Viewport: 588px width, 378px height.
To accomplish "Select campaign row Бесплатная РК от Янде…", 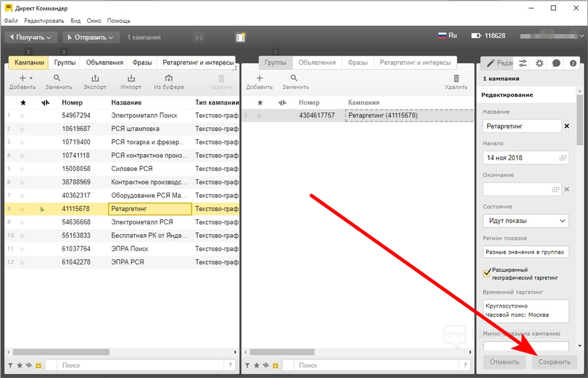I will (122, 235).
